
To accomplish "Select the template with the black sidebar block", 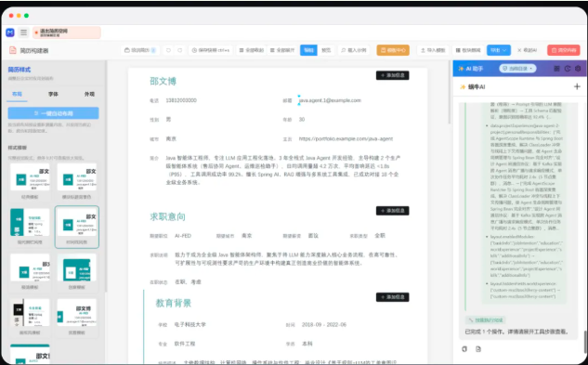I will (x=30, y=317).
